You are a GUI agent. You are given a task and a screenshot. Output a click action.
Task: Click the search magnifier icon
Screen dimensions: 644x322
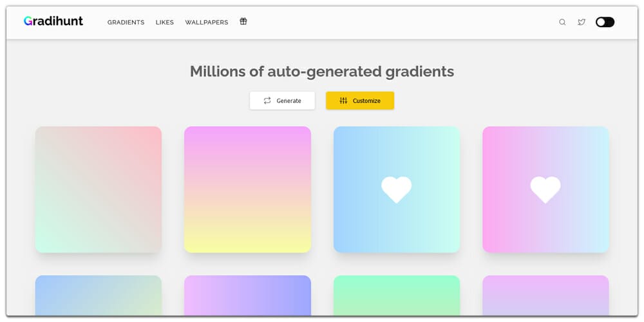pyautogui.click(x=562, y=22)
